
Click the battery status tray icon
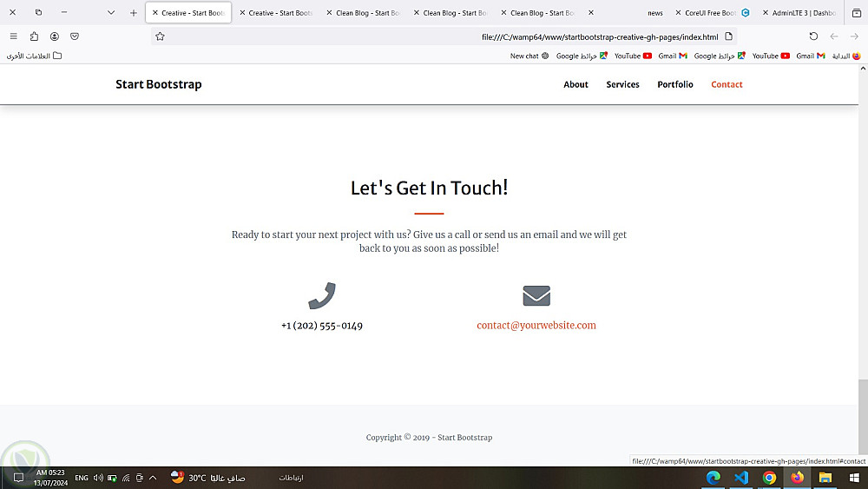tap(112, 478)
